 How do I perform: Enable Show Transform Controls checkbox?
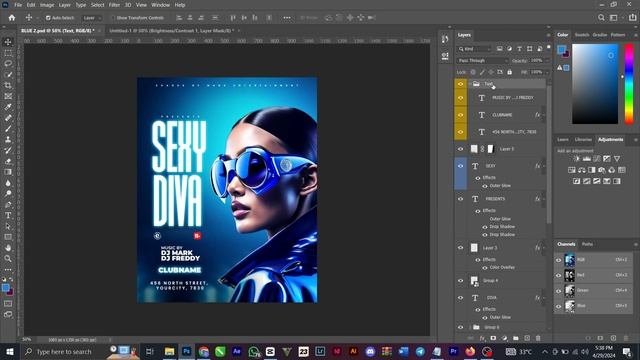113,18
